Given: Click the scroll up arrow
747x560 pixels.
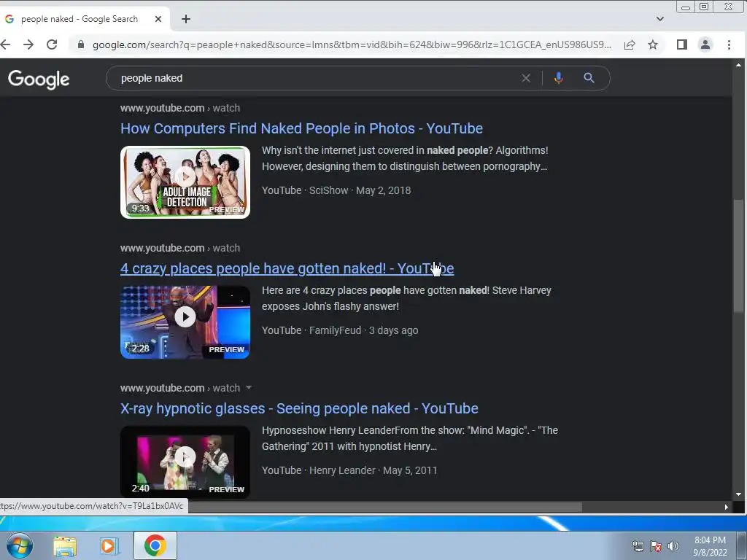Looking at the screenshot, I should pos(738,65).
